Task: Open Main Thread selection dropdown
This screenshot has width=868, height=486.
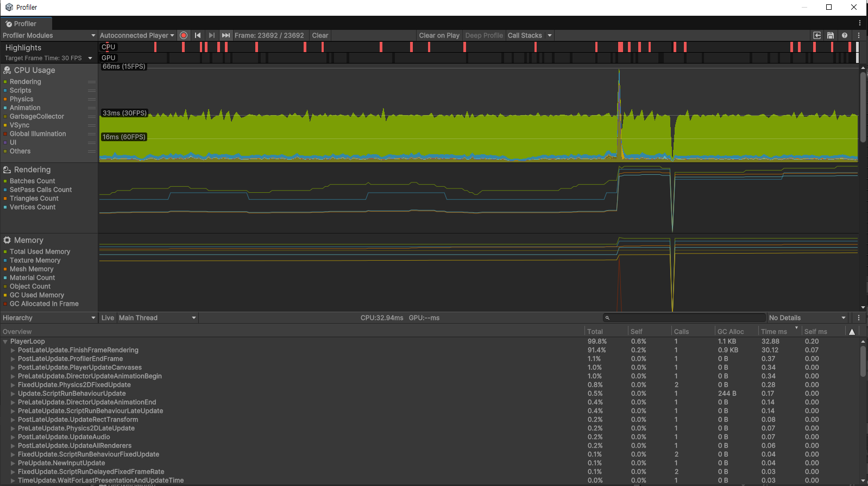Action: coord(158,318)
